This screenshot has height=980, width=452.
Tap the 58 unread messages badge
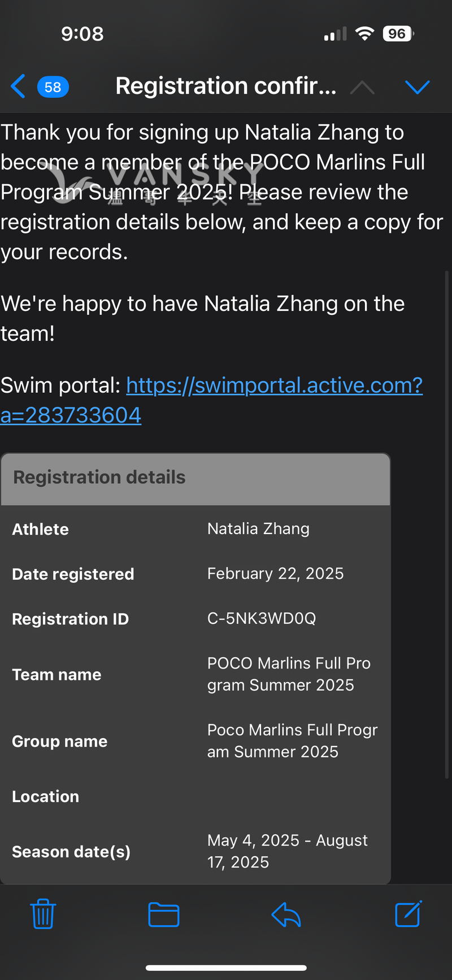[x=53, y=87]
